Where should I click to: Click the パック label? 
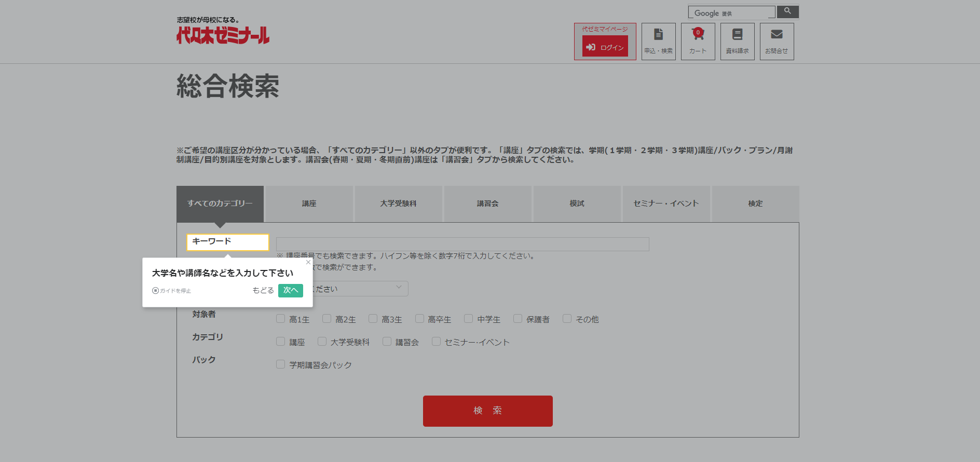coord(204,360)
